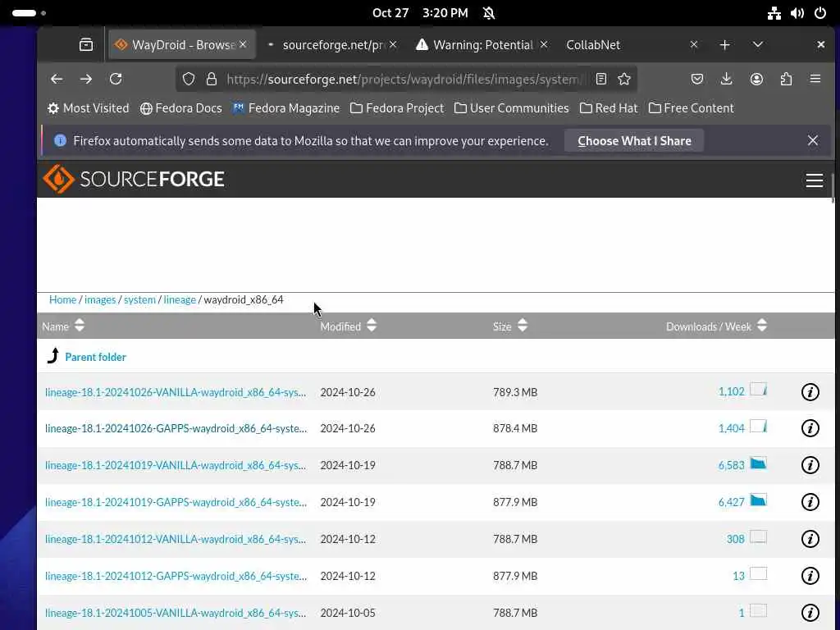840x630 pixels.
Task: Sort files by Modified column
Action: [348, 326]
